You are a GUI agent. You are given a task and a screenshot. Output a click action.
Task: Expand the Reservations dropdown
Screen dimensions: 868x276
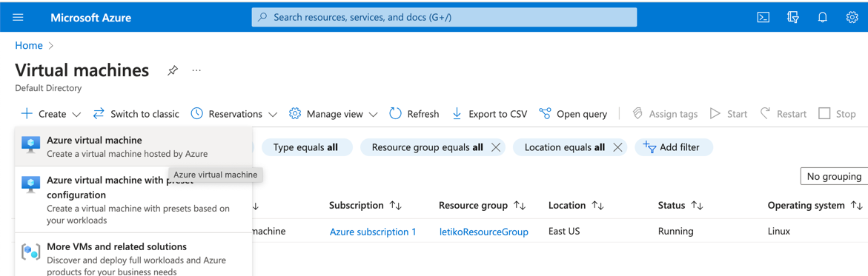[x=233, y=114]
